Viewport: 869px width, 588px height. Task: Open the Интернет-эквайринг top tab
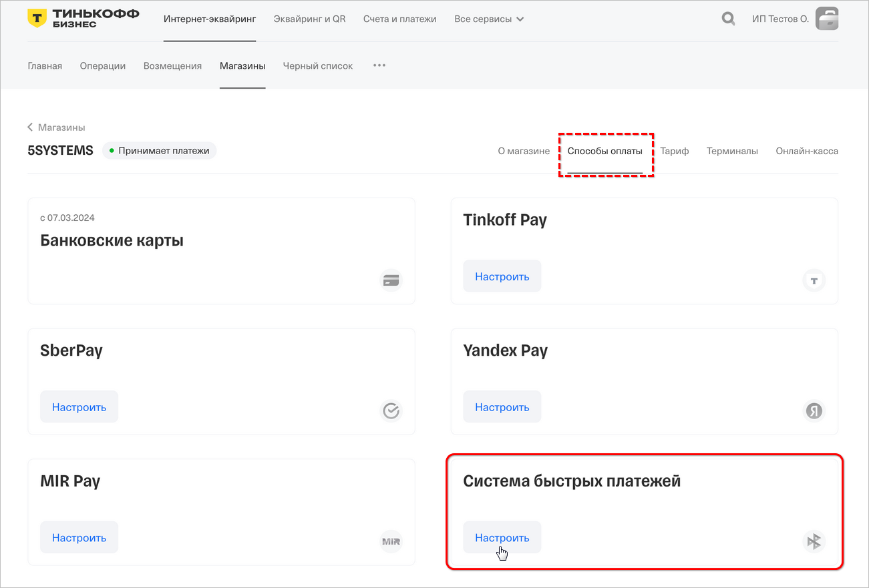click(210, 19)
